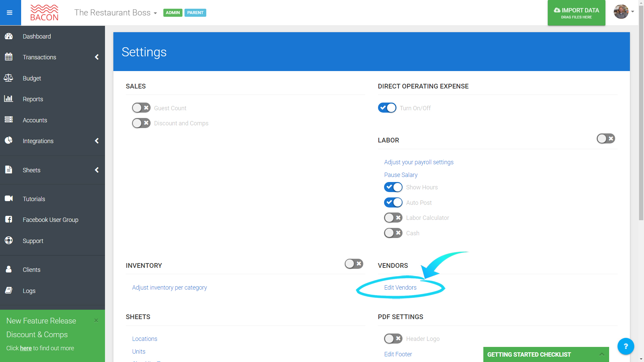Open the blue help question mark button
644x362 pixels.
point(626,346)
